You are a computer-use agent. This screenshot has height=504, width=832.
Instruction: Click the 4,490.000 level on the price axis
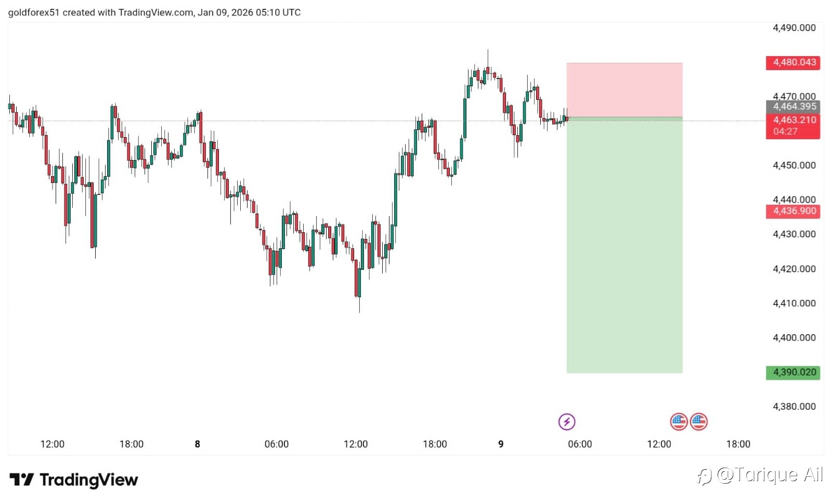point(794,28)
